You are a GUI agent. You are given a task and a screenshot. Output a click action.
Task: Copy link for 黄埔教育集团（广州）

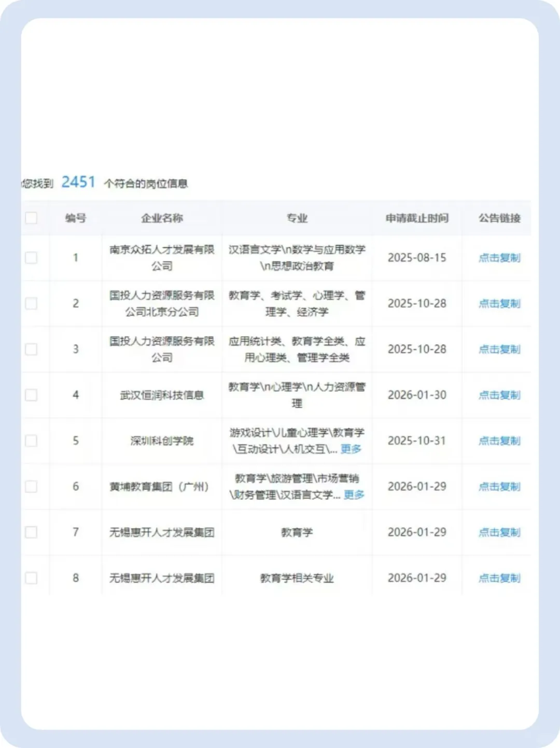coord(499,486)
